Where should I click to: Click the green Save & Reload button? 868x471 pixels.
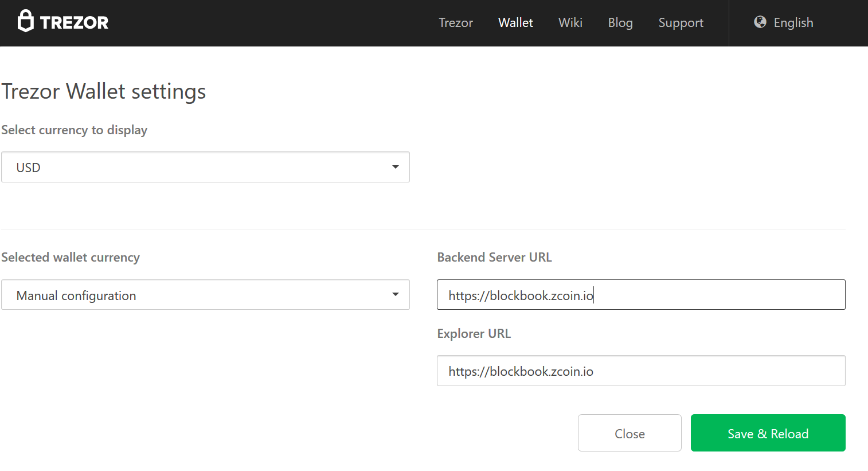(768, 433)
